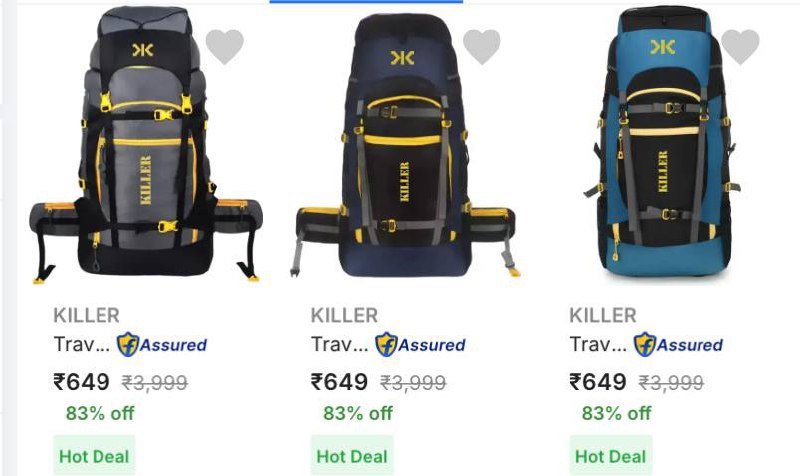Open truncated Trav... title of navy backpack
The width and height of the screenshot is (800, 476).
point(340,345)
